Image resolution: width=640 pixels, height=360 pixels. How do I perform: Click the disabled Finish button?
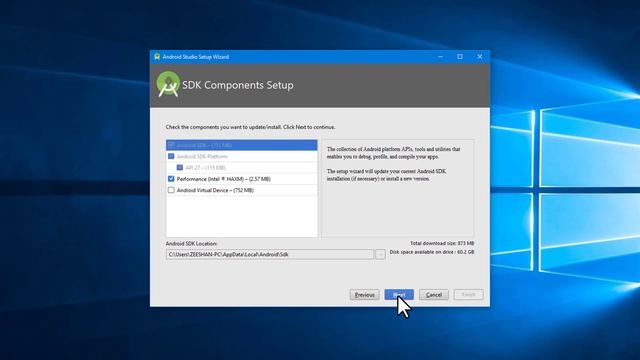point(469,295)
